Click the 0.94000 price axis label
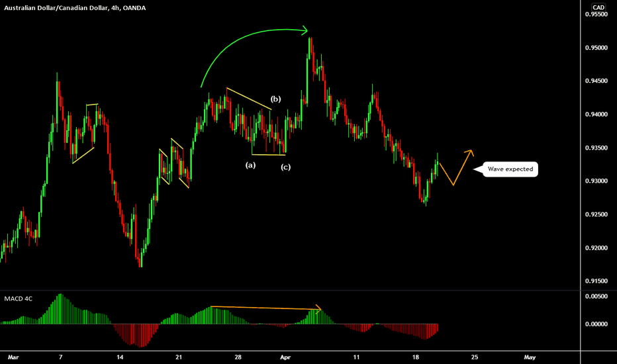 point(596,114)
